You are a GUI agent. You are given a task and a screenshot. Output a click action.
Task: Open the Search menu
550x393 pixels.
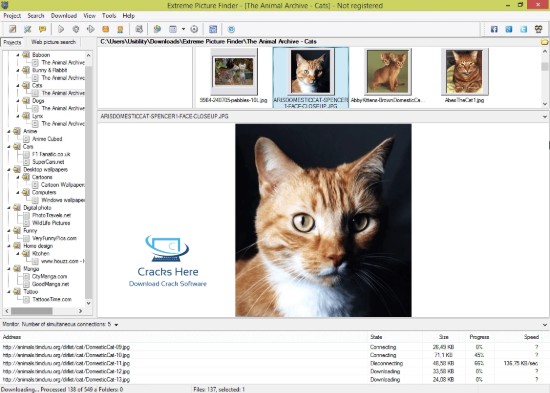tap(36, 16)
